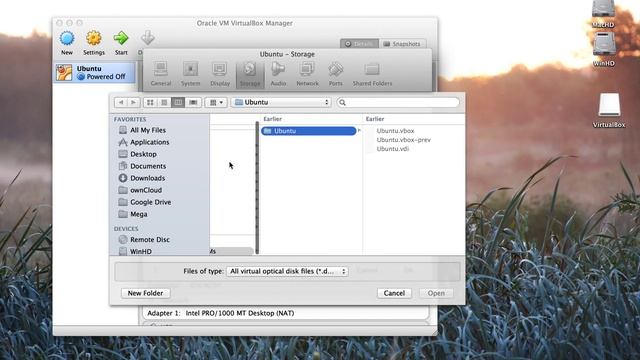Select the Ubuntu Powered Off VM entry
Screen dimensions: 640x360
coord(95,73)
